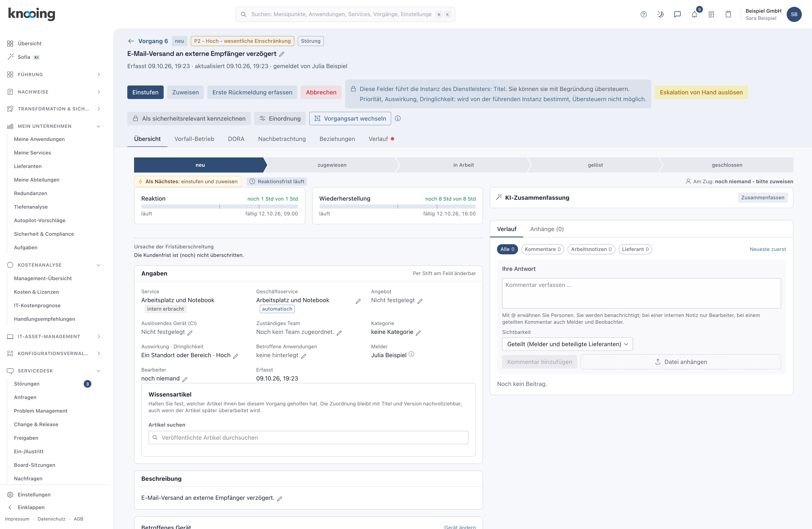
Task: Click the Abbrechen button
Action: (321, 92)
